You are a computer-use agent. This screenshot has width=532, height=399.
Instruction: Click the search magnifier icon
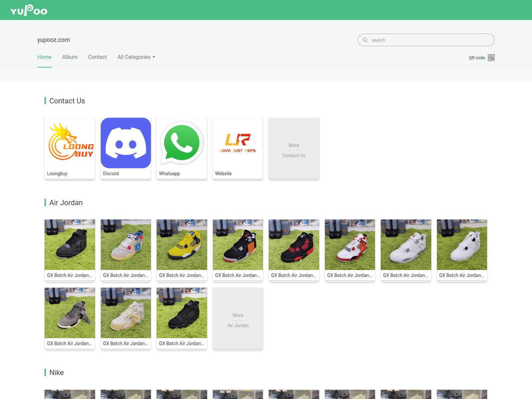[x=365, y=40]
